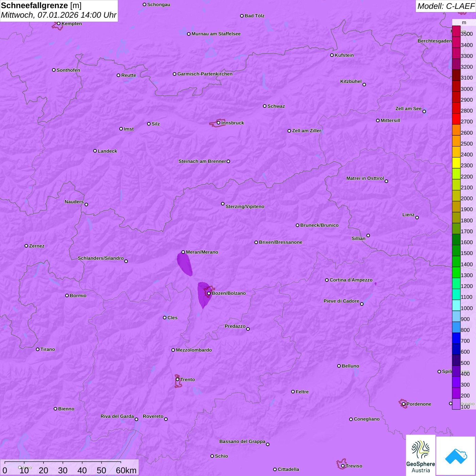Screen dimensions: 476x476
Task: Click the Tirano label
Action: click(x=48, y=349)
